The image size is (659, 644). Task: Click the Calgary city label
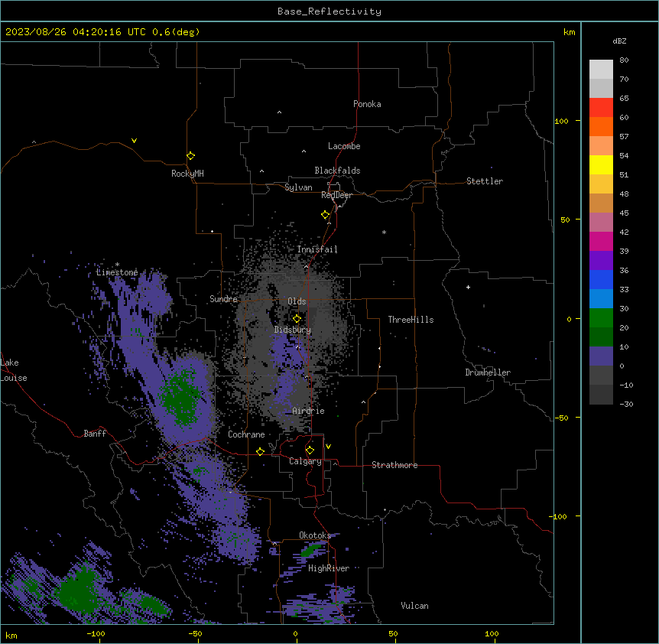(305, 461)
